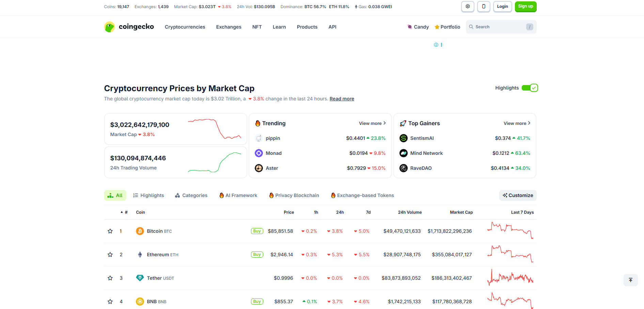Open the settings gear icon

tap(468, 7)
